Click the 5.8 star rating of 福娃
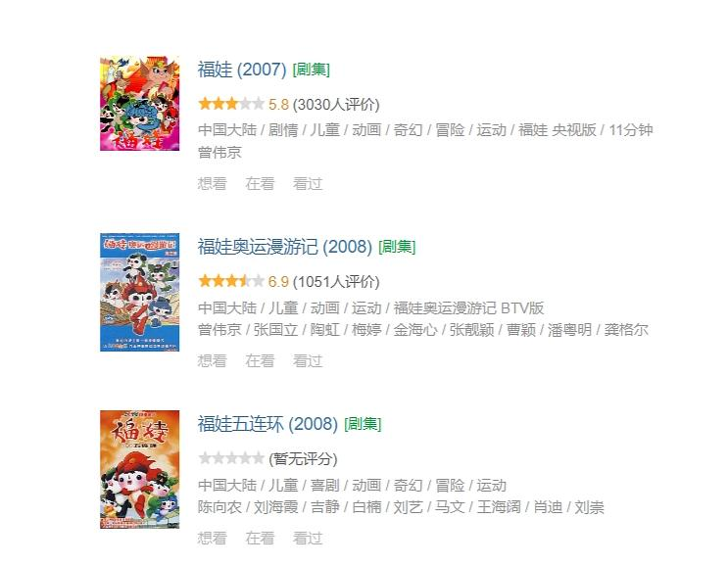This screenshot has height=565, width=728. pos(231,104)
